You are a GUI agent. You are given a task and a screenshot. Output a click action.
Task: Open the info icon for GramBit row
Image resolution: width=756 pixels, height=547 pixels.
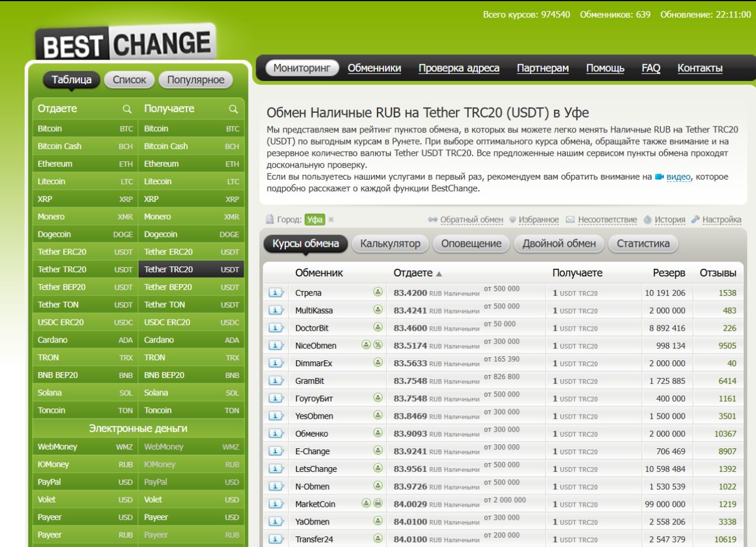(x=276, y=381)
